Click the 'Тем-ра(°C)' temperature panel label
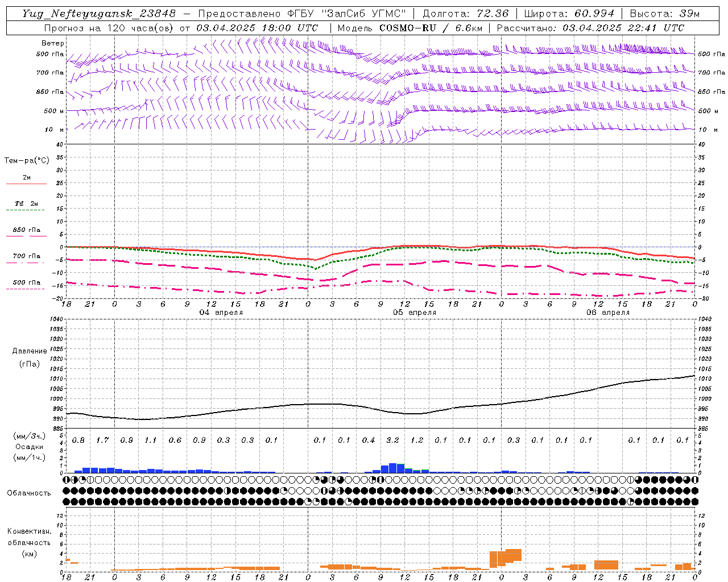This screenshot has height=582, width=728. tap(27, 160)
